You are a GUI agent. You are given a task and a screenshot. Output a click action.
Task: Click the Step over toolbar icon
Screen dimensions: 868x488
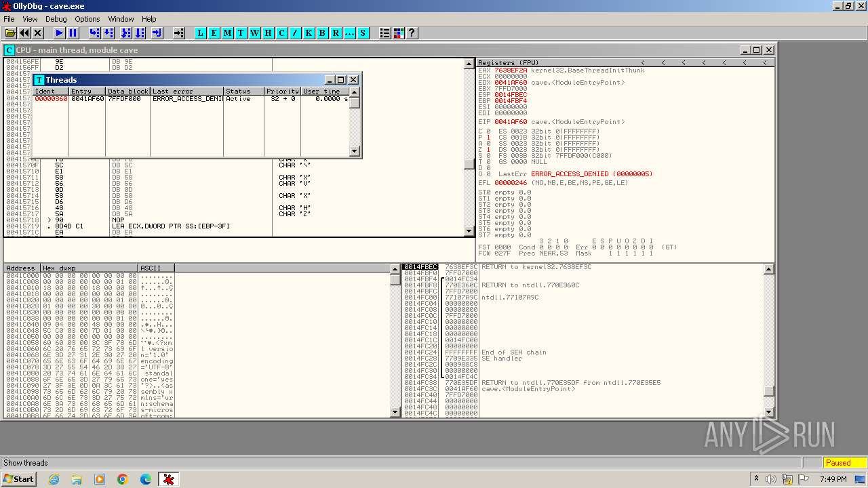[x=108, y=33]
